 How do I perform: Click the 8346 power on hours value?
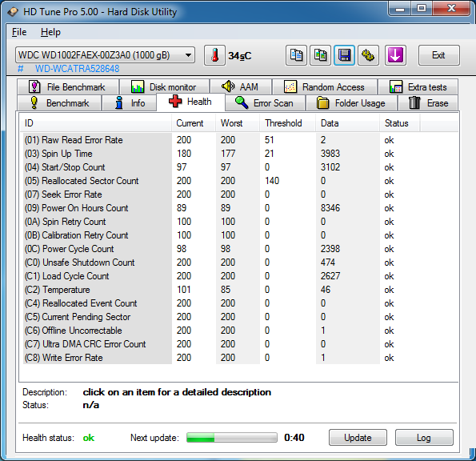pos(330,208)
